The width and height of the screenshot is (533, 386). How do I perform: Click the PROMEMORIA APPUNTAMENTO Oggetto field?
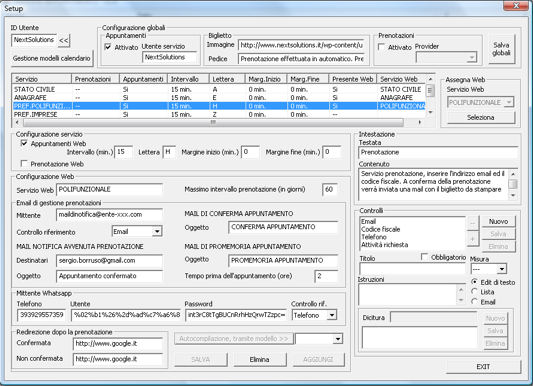pos(283,261)
